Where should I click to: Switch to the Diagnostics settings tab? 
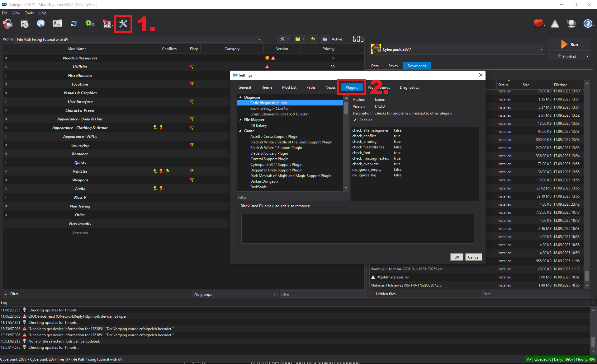(x=409, y=87)
